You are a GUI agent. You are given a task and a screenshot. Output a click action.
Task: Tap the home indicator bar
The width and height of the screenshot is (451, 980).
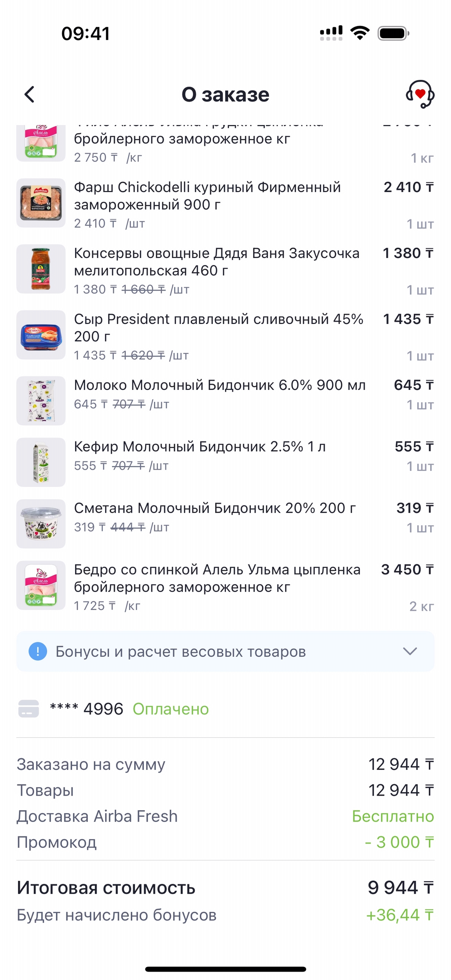point(225,969)
